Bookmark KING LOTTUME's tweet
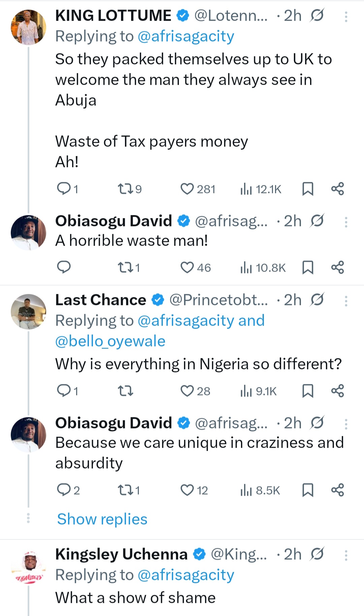 click(308, 189)
